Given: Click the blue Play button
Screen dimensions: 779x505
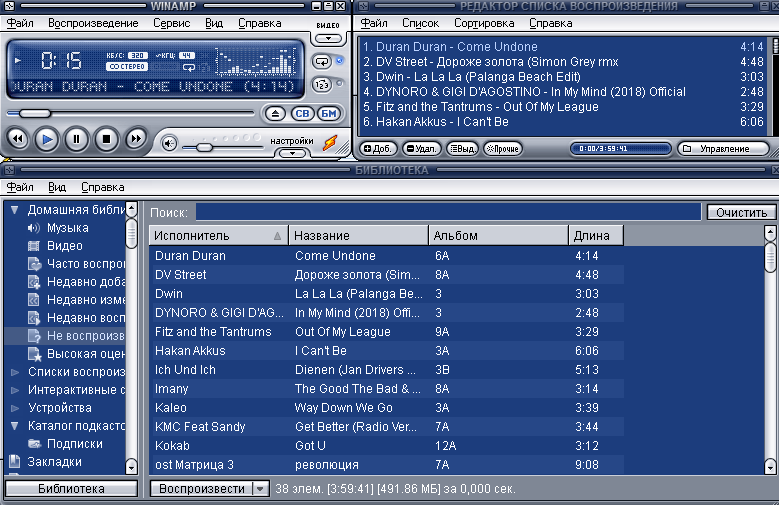Looking at the screenshot, I should 47,139.
